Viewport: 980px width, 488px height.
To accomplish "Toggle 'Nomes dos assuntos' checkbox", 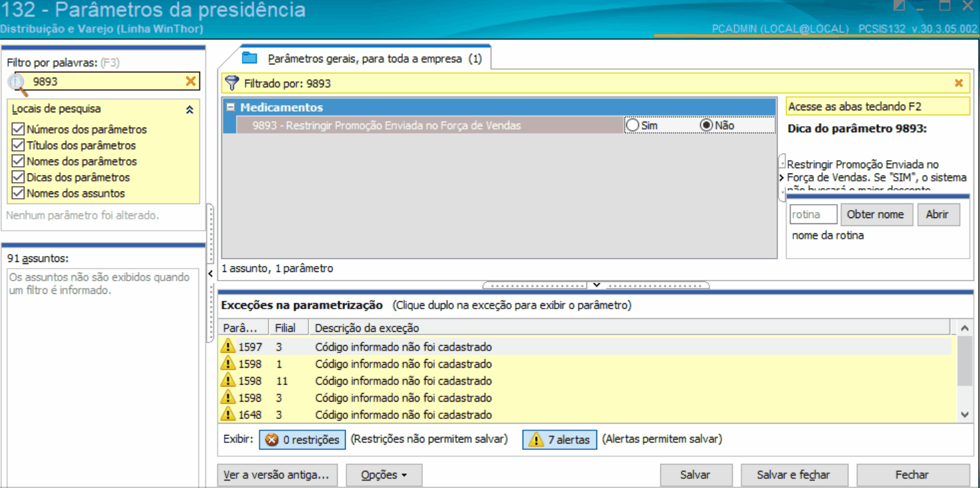I will pos(18,193).
